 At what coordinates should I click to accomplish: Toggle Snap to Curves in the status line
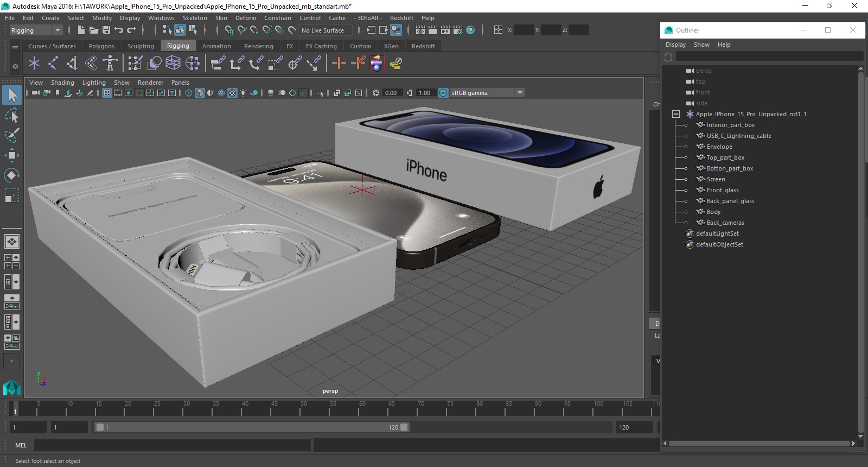[x=242, y=30]
